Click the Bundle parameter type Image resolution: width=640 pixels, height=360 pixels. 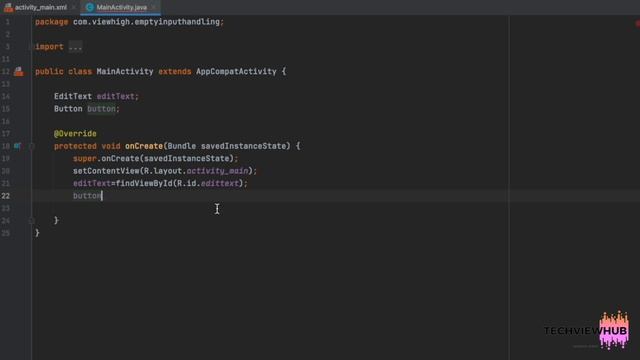182,146
